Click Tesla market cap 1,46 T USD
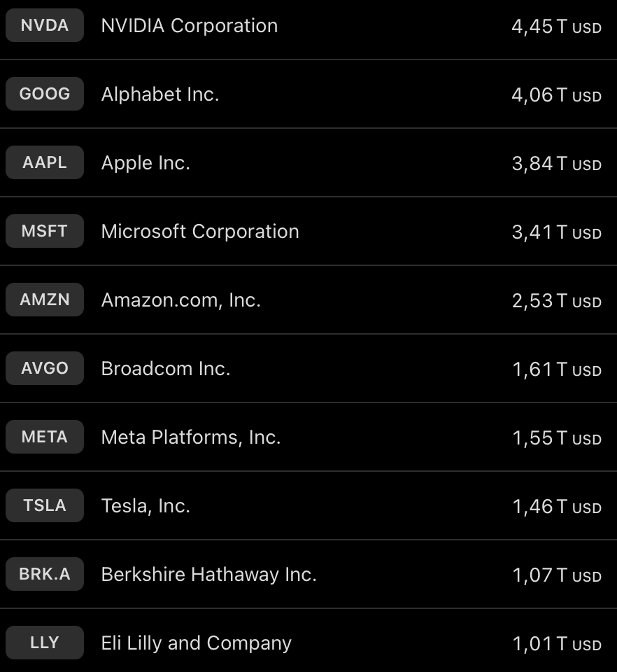The height and width of the screenshot is (672, 617). (x=556, y=506)
